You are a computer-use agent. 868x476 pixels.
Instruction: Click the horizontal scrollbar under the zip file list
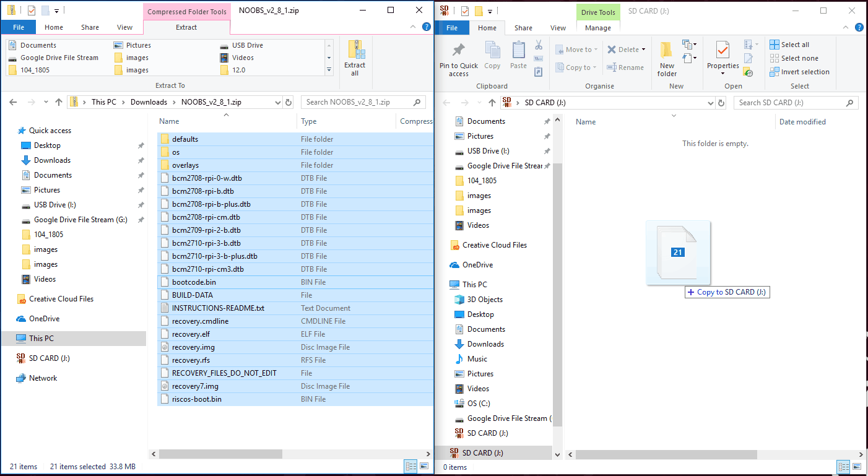pyautogui.click(x=248, y=454)
